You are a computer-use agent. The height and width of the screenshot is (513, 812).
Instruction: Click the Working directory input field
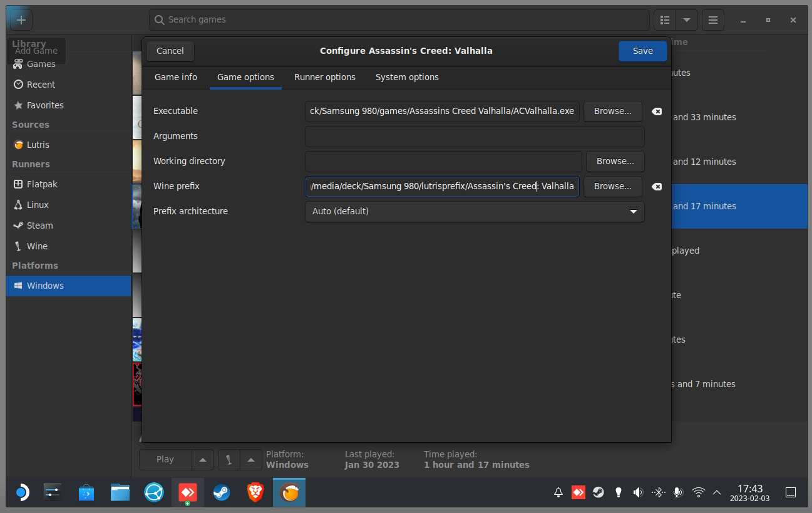(443, 162)
